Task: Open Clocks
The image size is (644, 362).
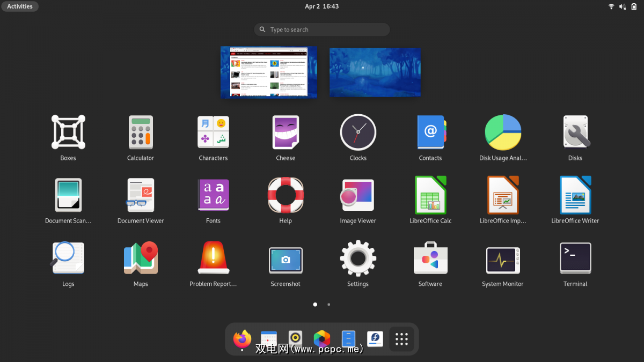Action: [x=358, y=132]
